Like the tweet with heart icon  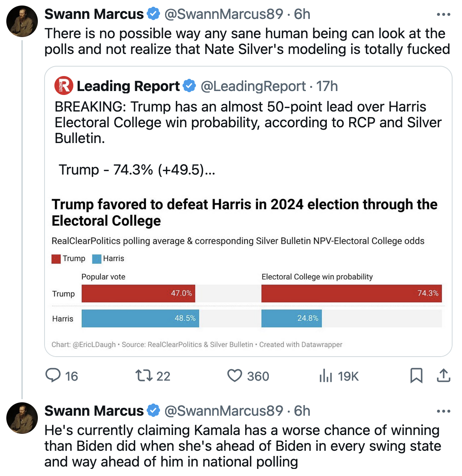click(235, 376)
